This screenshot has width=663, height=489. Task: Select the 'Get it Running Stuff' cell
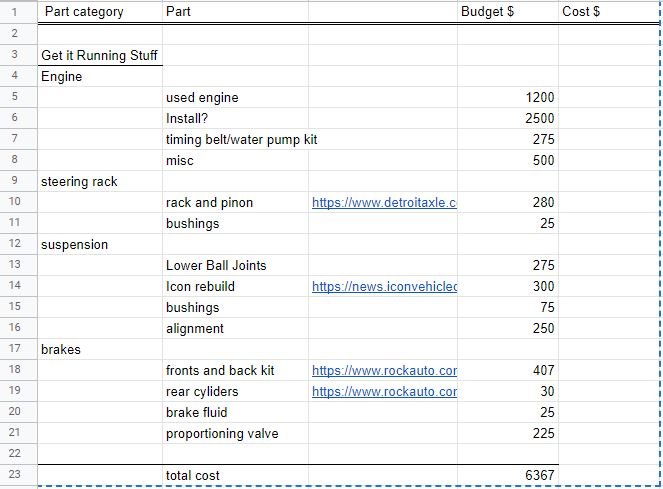[100, 55]
